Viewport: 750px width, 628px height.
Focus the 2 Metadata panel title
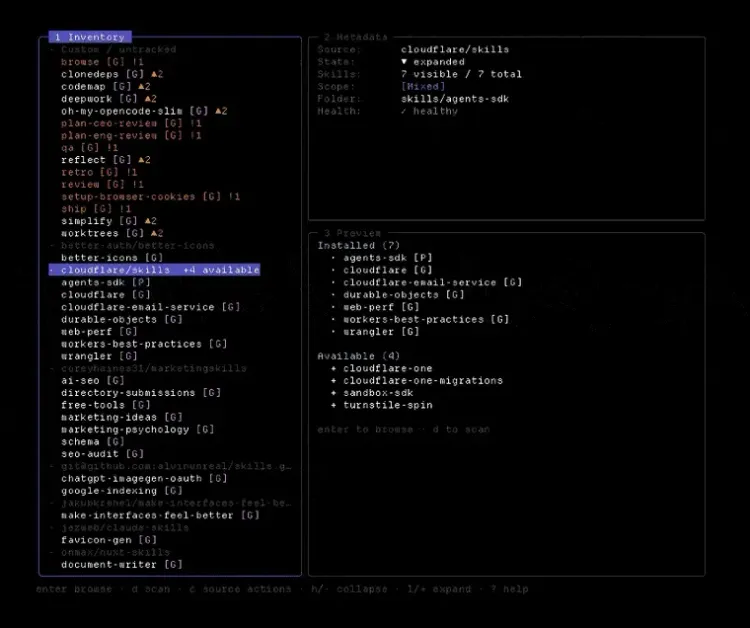[x=355, y=37]
